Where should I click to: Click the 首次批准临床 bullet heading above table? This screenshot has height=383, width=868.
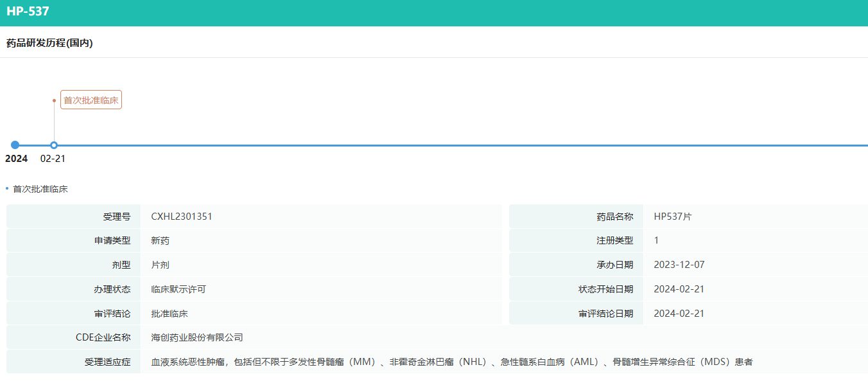40,189
